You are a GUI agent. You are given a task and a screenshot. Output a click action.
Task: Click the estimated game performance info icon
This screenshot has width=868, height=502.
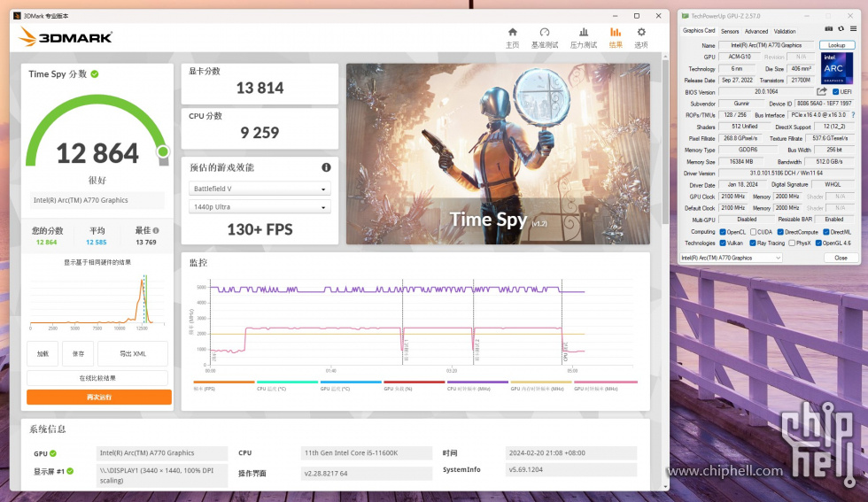coord(326,167)
